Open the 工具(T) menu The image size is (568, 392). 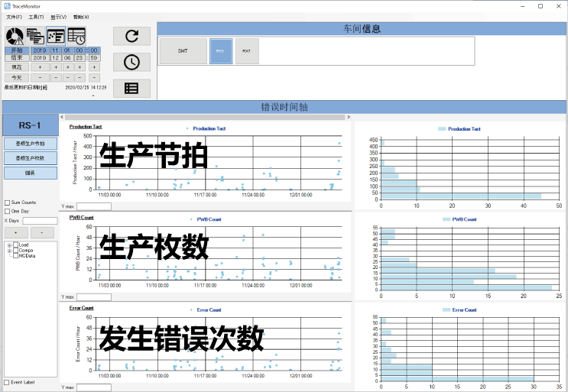point(36,17)
